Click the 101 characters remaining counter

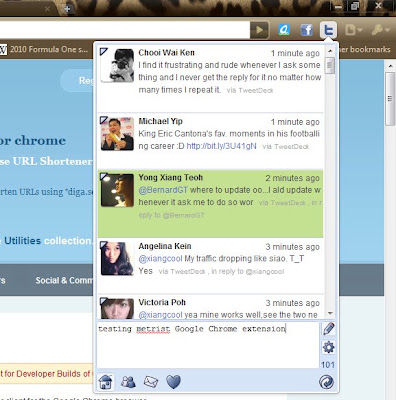coord(328,365)
